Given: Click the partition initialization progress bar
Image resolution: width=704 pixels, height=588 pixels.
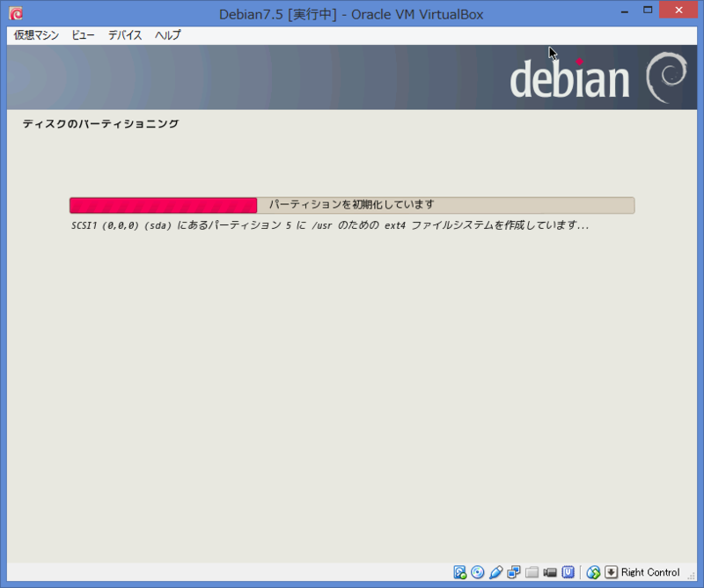Looking at the screenshot, I should pyautogui.click(x=352, y=205).
